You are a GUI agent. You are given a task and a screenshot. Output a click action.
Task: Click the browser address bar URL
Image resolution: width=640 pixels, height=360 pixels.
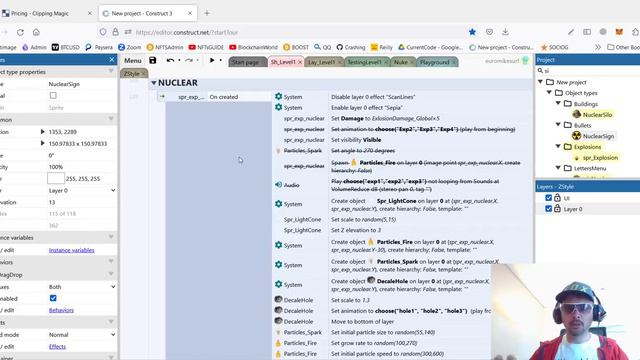187,32
